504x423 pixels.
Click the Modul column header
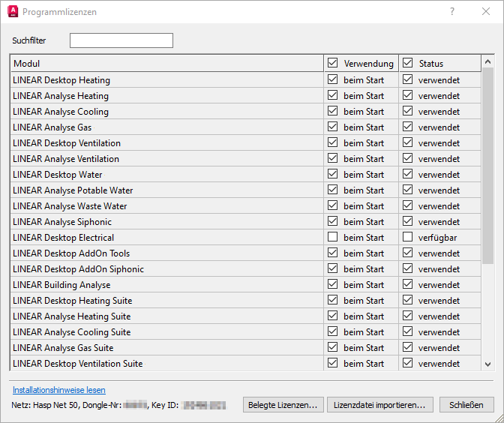pyautogui.click(x=166, y=63)
